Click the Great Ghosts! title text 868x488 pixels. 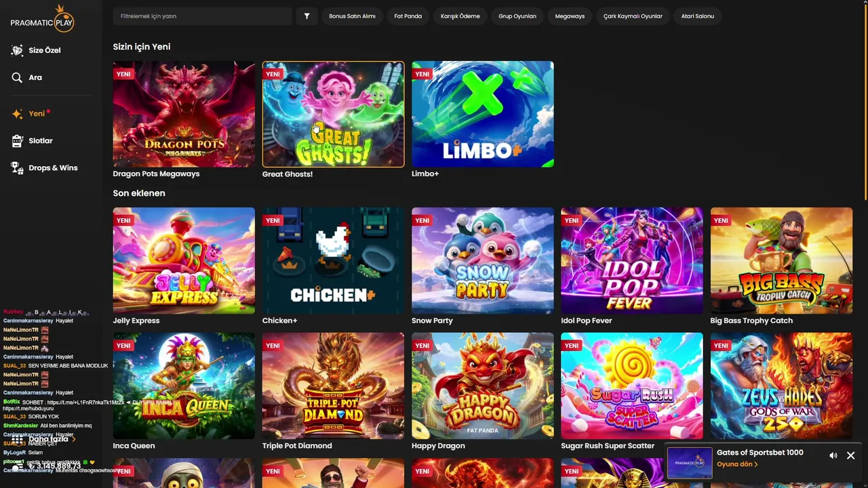point(288,174)
